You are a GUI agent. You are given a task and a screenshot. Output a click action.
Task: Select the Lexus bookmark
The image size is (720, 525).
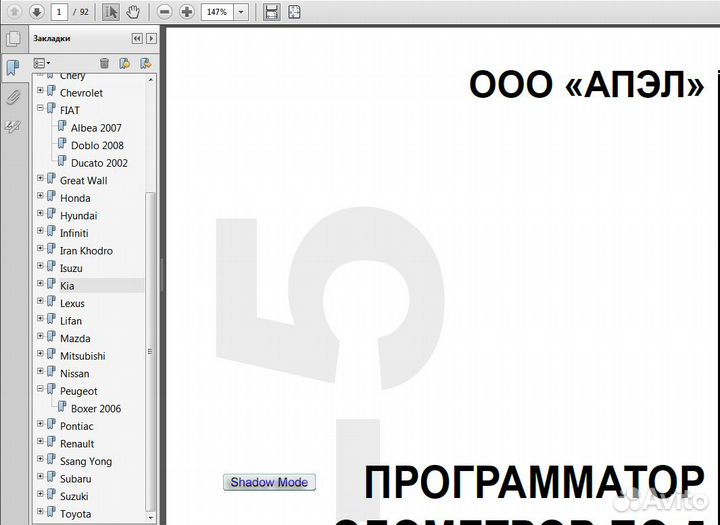[x=72, y=303]
